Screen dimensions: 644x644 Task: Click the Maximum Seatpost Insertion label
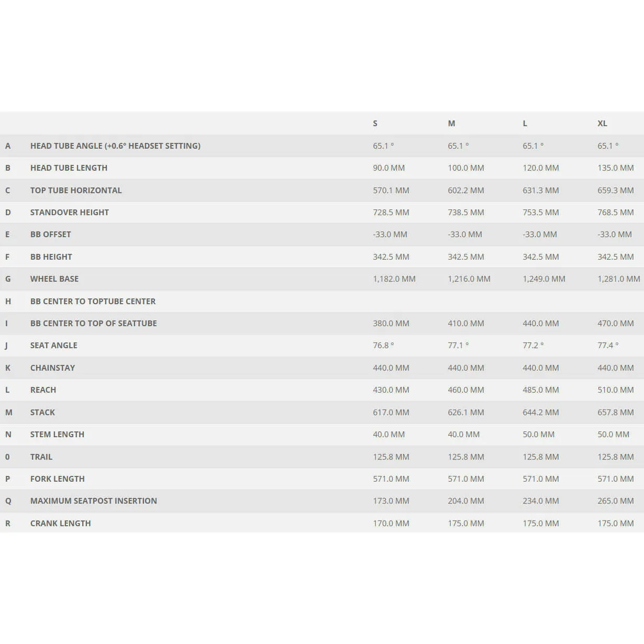click(94, 501)
